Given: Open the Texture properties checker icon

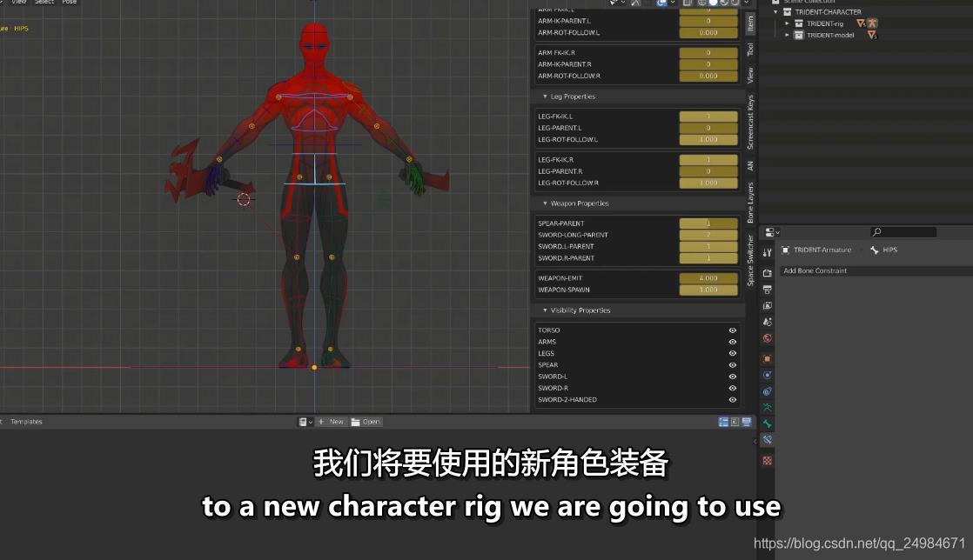Looking at the screenshot, I should 767,461.
